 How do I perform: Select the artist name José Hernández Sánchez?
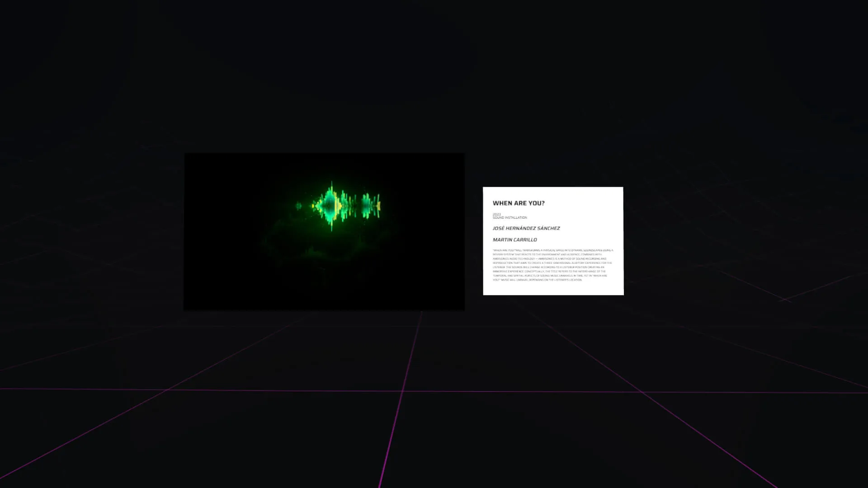click(526, 229)
